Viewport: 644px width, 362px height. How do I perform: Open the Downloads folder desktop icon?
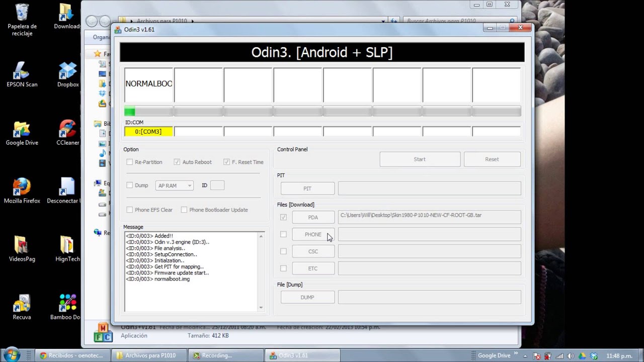click(x=66, y=17)
